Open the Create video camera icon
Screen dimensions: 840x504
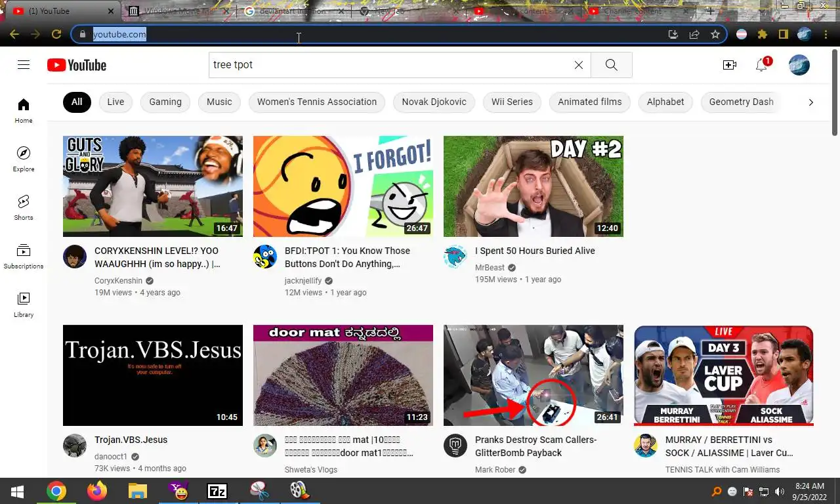[729, 65]
